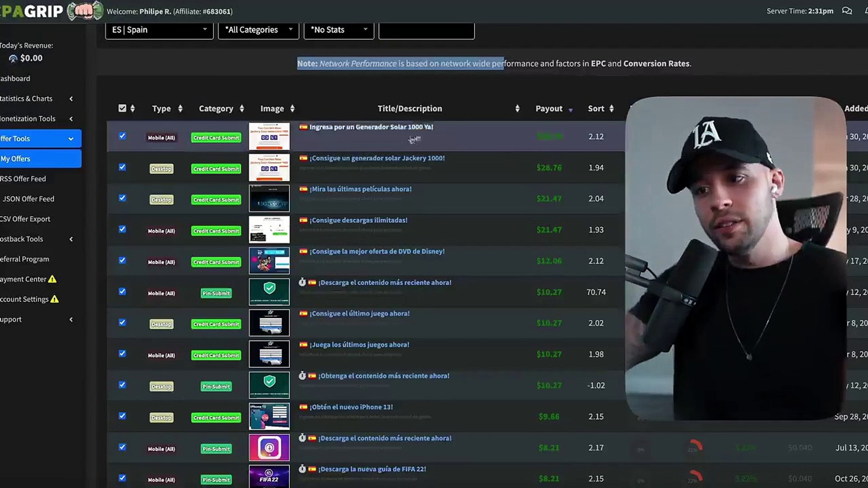868x488 pixels.
Task: Uncheck the Disney DVD offer checkbox
Action: point(122,260)
